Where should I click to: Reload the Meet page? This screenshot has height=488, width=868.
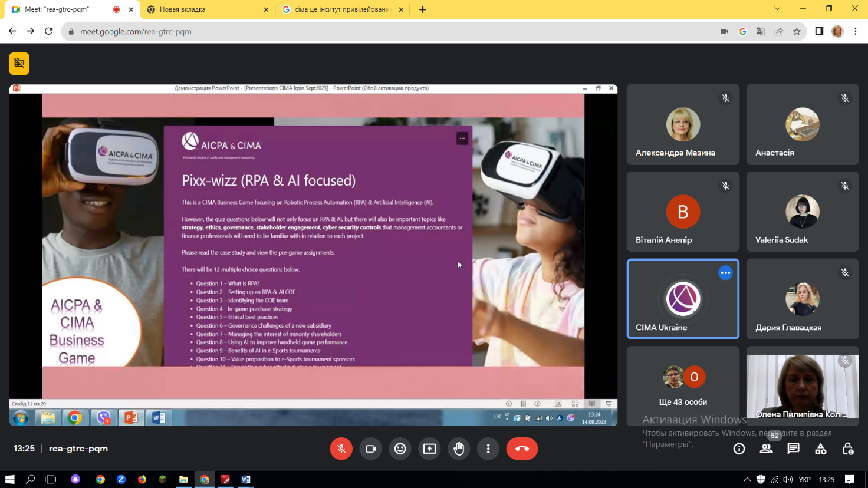49,31
